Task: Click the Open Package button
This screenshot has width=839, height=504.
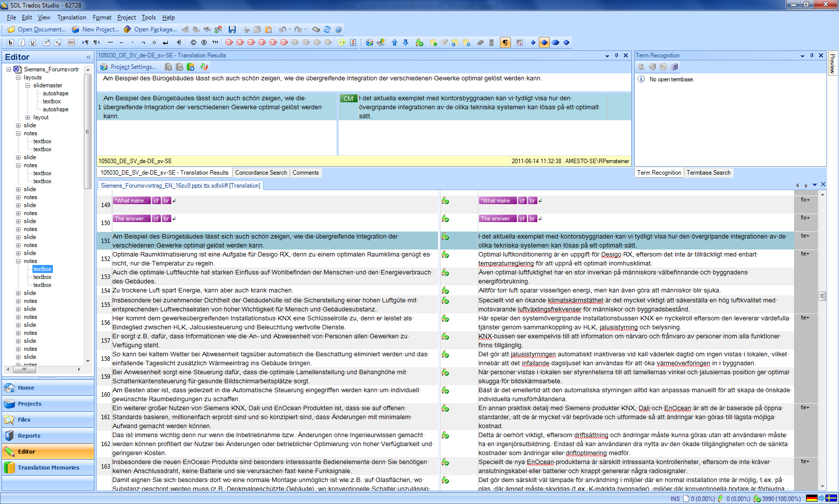Action: click(150, 29)
